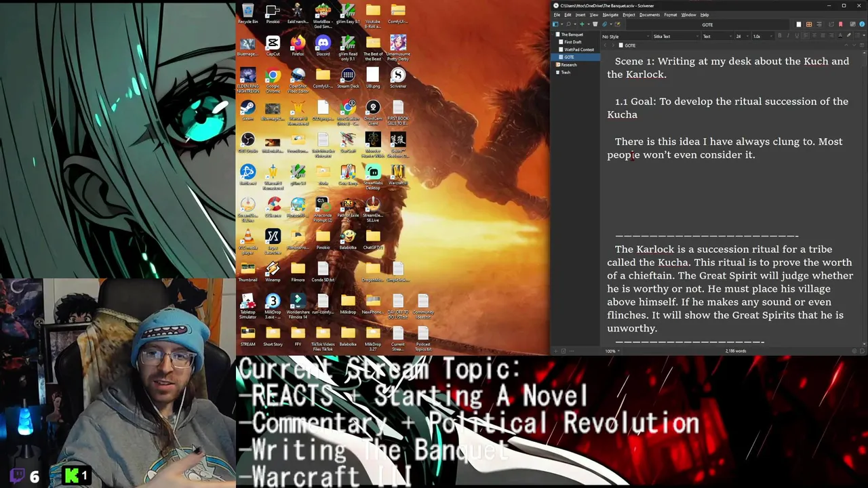Click the Winamp desktop icon
The width and height of the screenshot is (868, 488).
273,272
